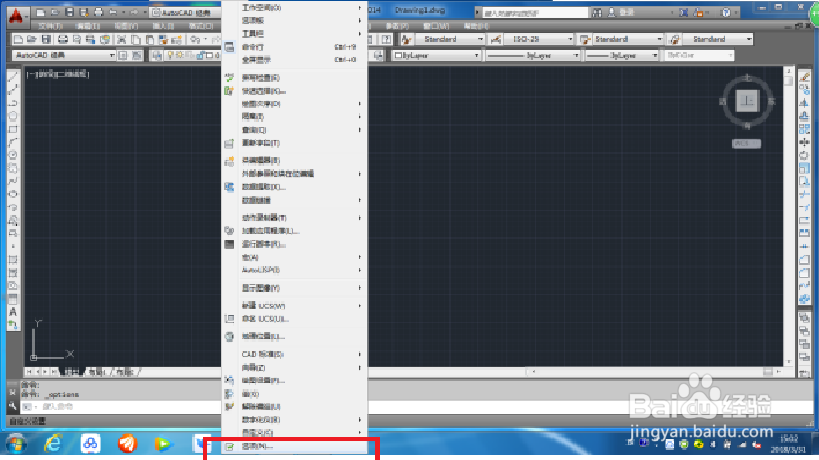The width and height of the screenshot is (819, 460).
Task: Open the Standard table style dropdown
Action: pos(628,40)
